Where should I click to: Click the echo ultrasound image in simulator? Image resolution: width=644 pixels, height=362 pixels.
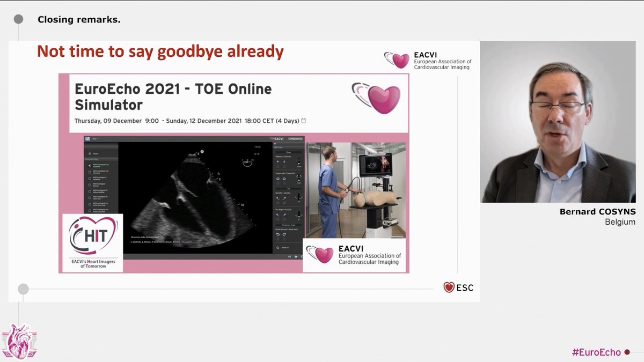[x=195, y=197]
